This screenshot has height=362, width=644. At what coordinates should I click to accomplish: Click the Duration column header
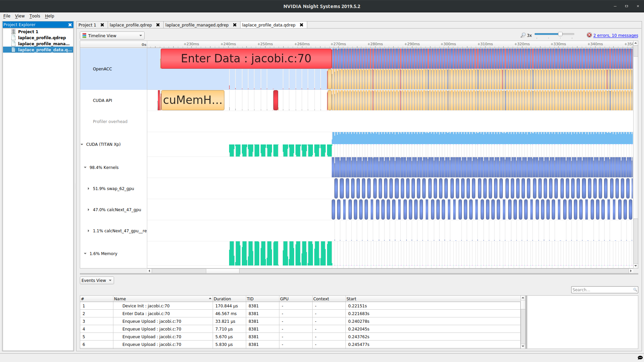[222, 299]
